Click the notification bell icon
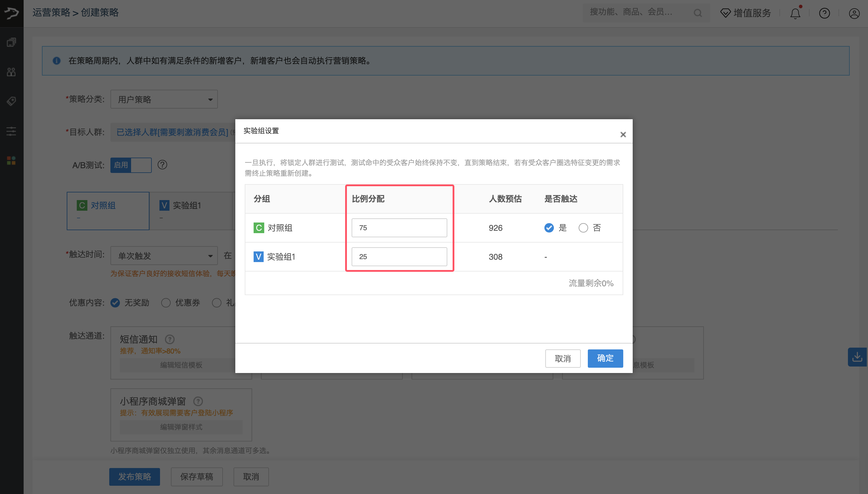868x494 pixels. 795,13
